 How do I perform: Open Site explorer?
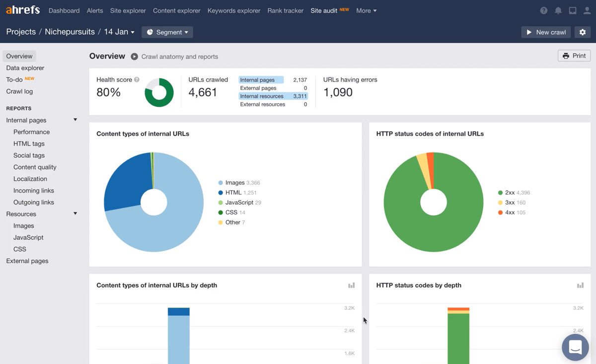[128, 10]
